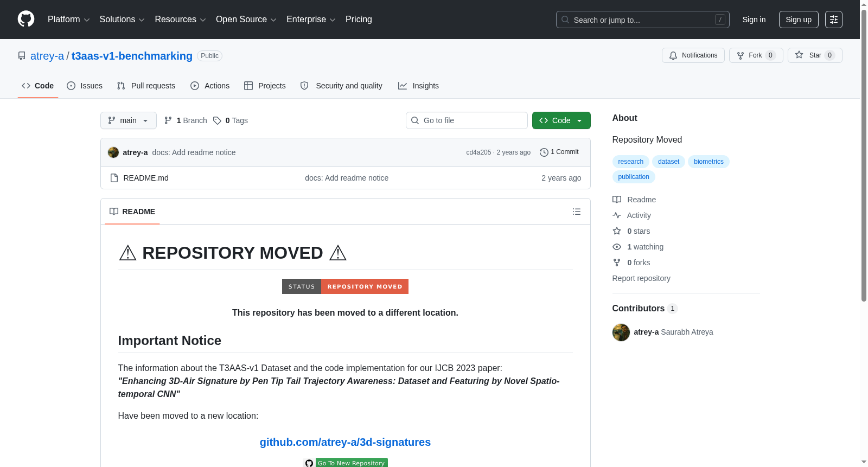This screenshot has width=868, height=467.
Task: Click the research topic tag
Action: tap(631, 162)
